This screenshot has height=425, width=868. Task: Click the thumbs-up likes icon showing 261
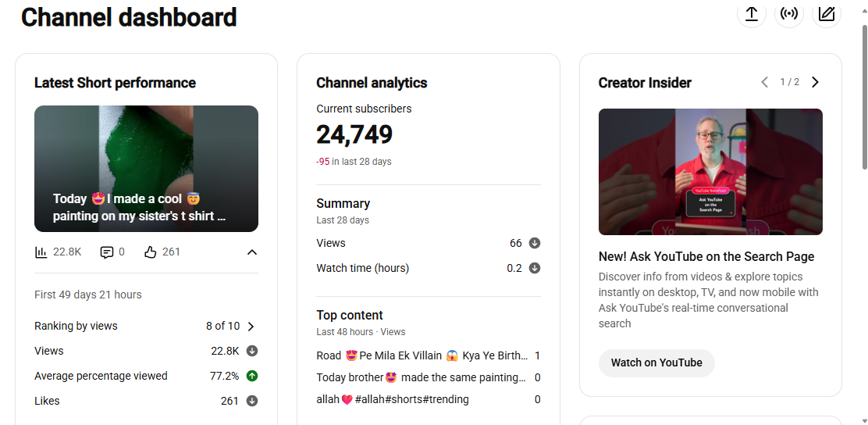coord(151,252)
